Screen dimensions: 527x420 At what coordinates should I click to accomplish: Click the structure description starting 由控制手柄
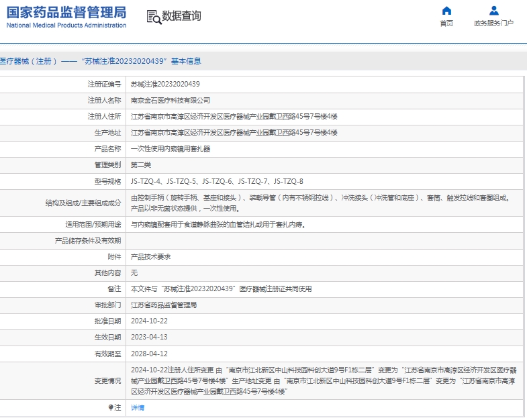tap(320, 203)
